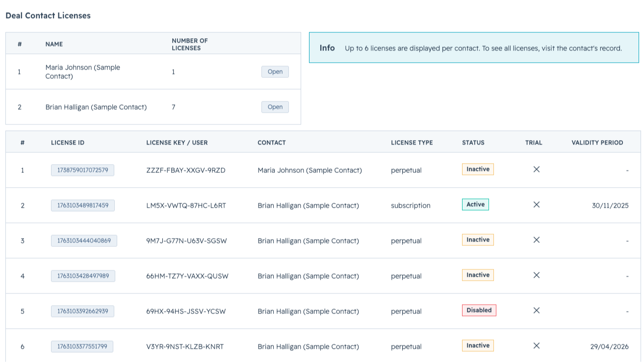The width and height of the screenshot is (644, 362).
Task: Click the Status column header
Action: pyautogui.click(x=473, y=143)
